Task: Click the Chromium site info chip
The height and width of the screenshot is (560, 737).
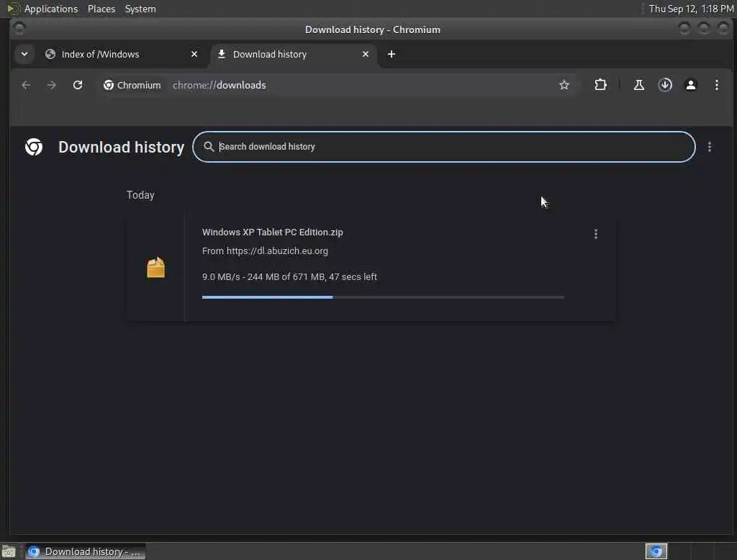Action: pos(132,85)
